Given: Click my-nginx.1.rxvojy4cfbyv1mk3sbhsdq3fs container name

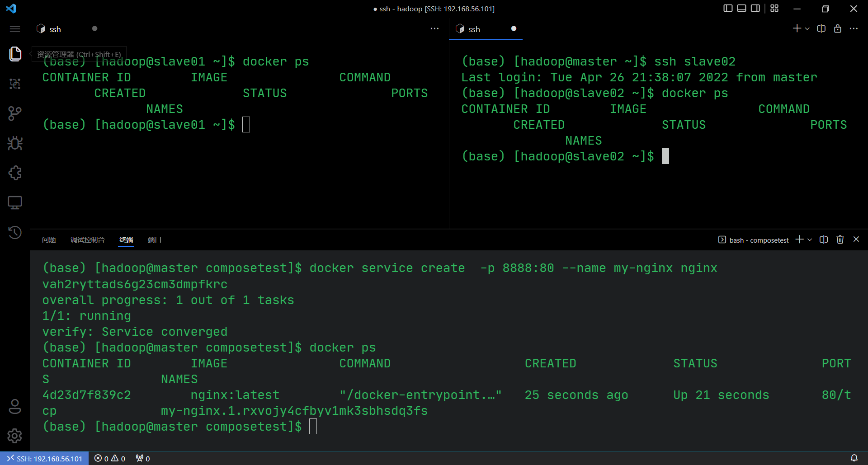Looking at the screenshot, I should coord(294,411).
